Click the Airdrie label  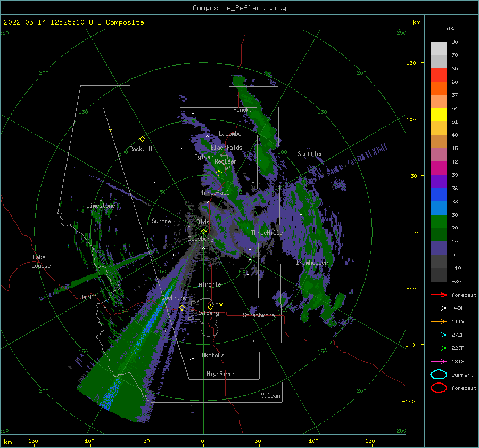[x=210, y=284]
